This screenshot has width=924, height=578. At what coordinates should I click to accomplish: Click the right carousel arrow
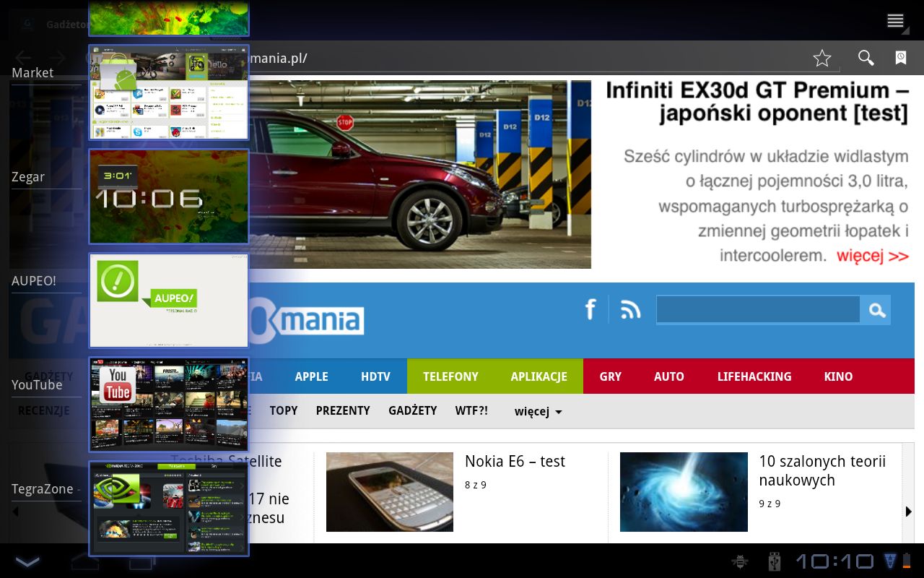click(909, 512)
